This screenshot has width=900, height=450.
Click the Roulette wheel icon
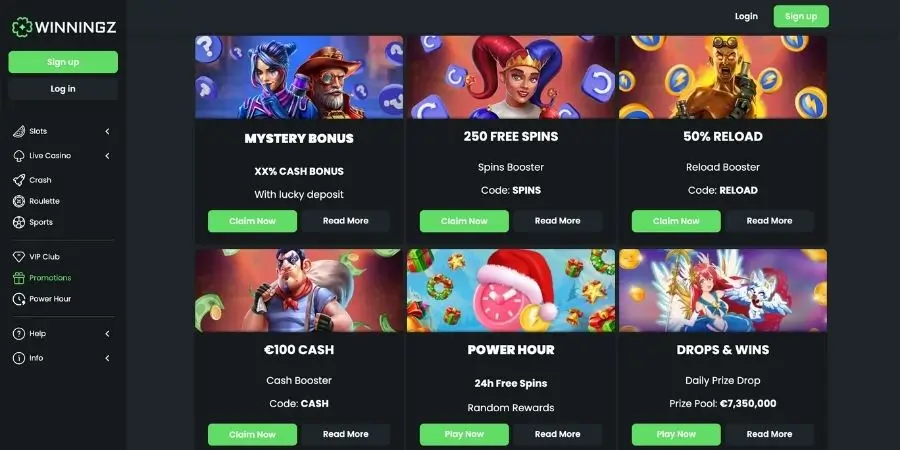(19, 201)
